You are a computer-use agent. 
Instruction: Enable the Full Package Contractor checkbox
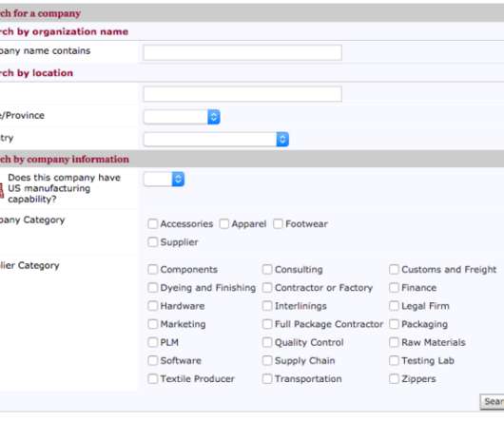pyautogui.click(x=267, y=324)
